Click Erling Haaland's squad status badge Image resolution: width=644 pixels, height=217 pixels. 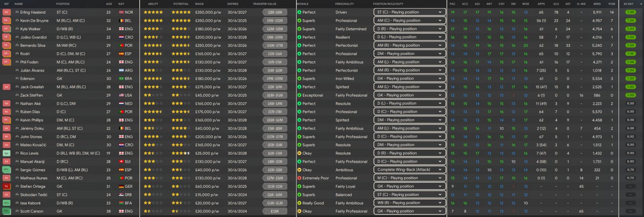pos(7,12)
